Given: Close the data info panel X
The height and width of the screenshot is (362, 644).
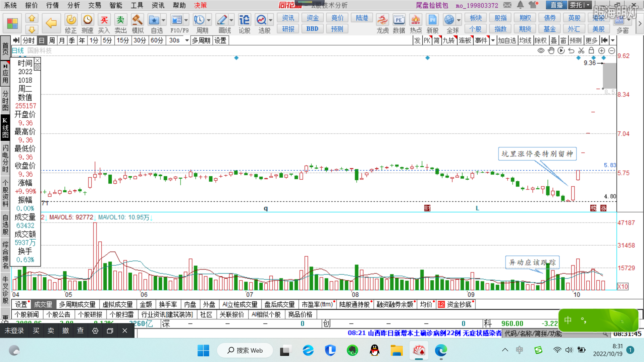Looking at the screenshot, I should tap(37, 60).
